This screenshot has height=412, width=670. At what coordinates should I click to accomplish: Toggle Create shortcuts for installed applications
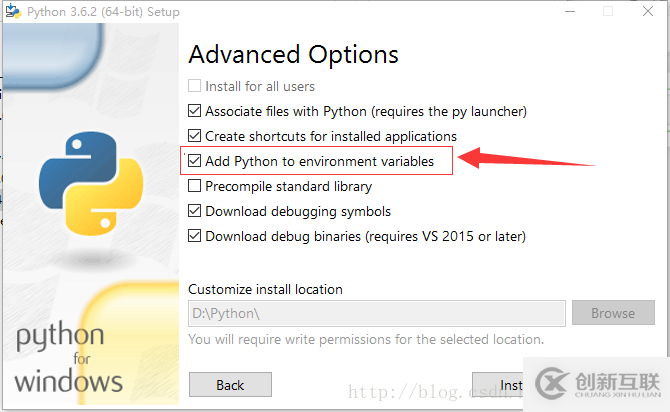tap(194, 136)
